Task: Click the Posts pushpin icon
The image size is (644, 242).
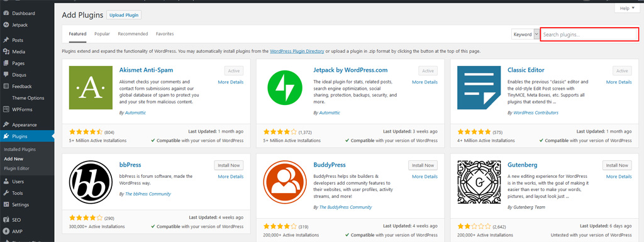Action: tap(6, 40)
